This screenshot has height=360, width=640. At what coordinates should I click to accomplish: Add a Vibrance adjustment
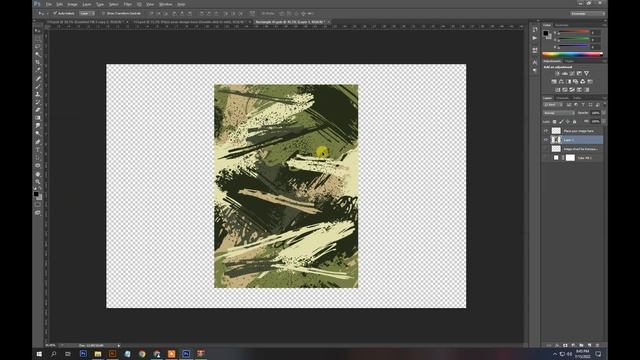click(x=587, y=73)
